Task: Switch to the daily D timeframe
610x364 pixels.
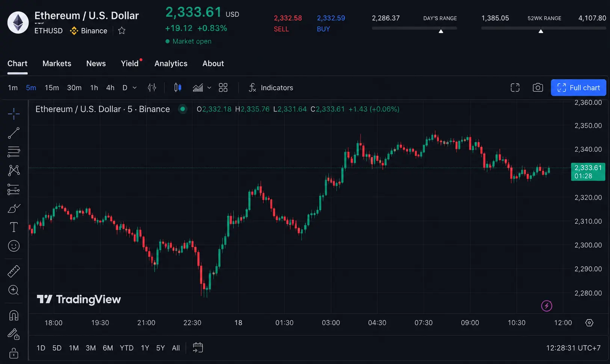Action: coord(125,88)
